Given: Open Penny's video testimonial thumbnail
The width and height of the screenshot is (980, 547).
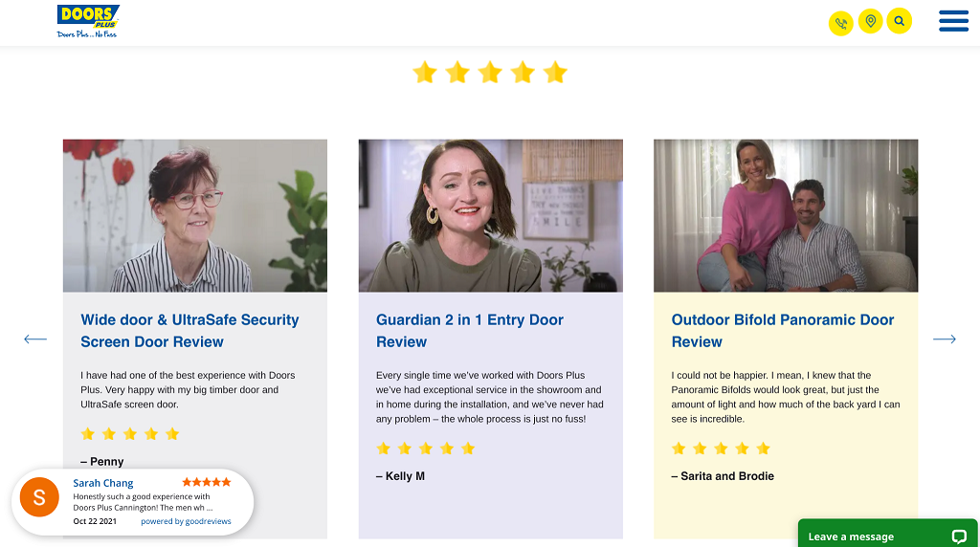Looking at the screenshot, I should tap(195, 215).
